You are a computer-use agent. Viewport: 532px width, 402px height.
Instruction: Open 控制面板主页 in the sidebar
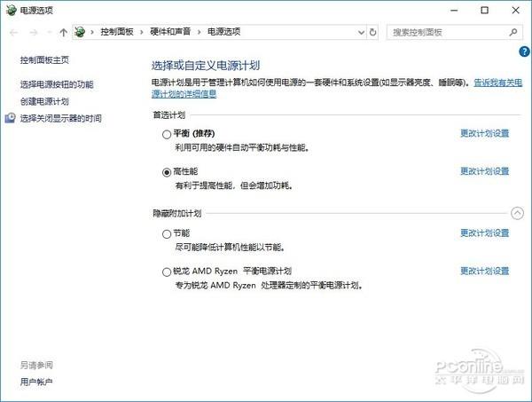[44, 60]
